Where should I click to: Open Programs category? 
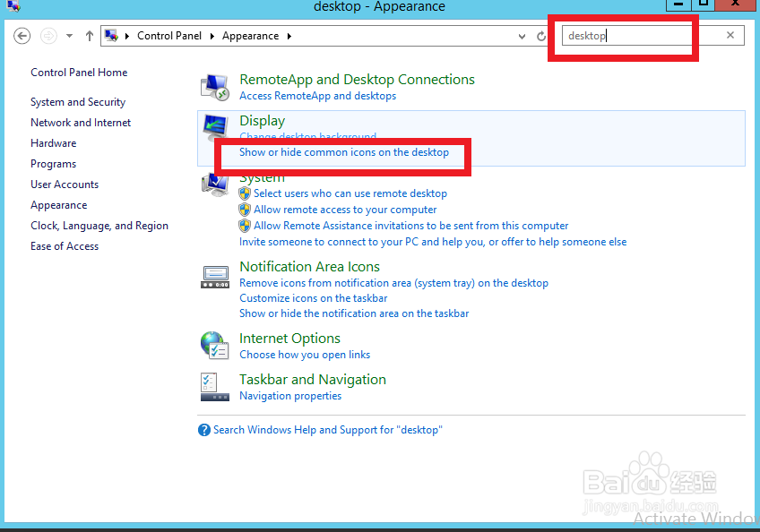pyautogui.click(x=53, y=164)
